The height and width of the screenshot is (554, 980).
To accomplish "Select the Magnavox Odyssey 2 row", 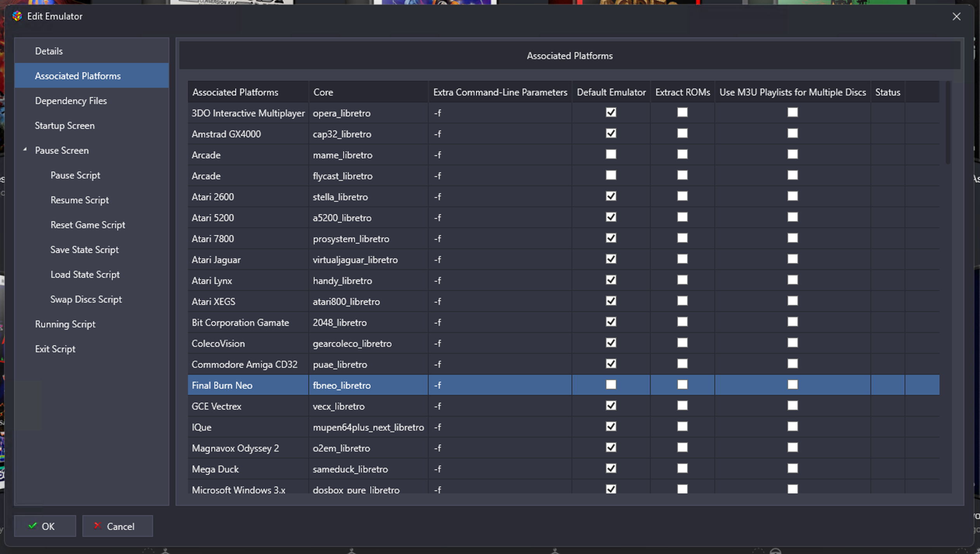I will point(563,448).
